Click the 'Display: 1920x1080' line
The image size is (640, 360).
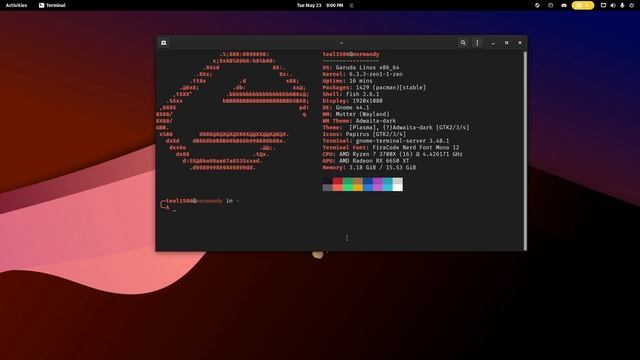coord(353,101)
